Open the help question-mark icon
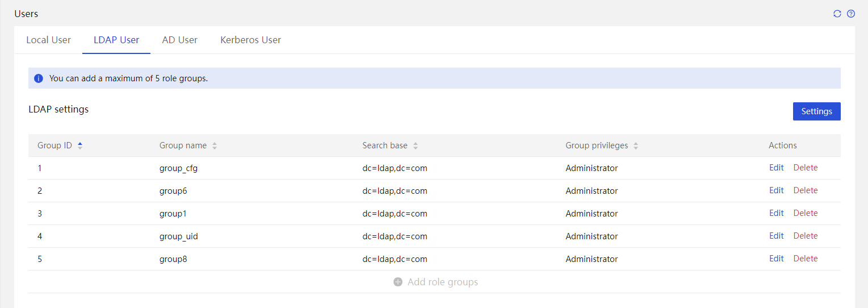The height and width of the screenshot is (308, 868). click(850, 14)
